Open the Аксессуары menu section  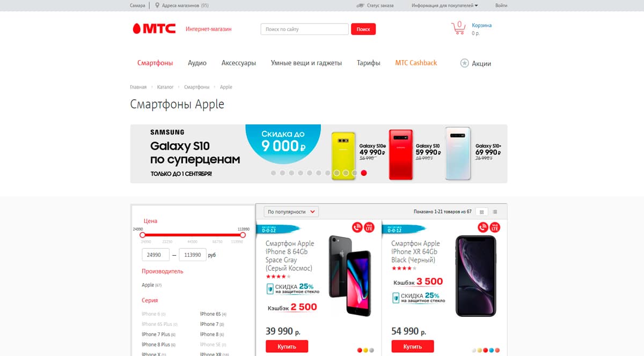(x=239, y=63)
